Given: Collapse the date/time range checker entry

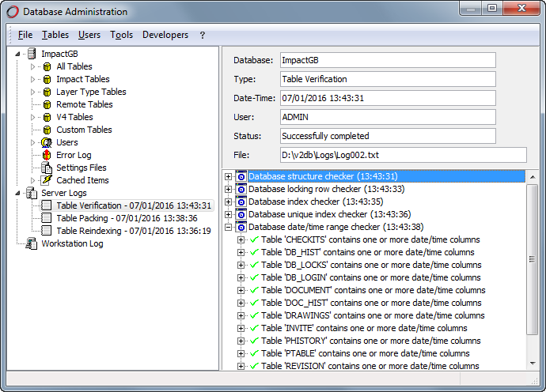Looking at the screenshot, I should coord(228,227).
